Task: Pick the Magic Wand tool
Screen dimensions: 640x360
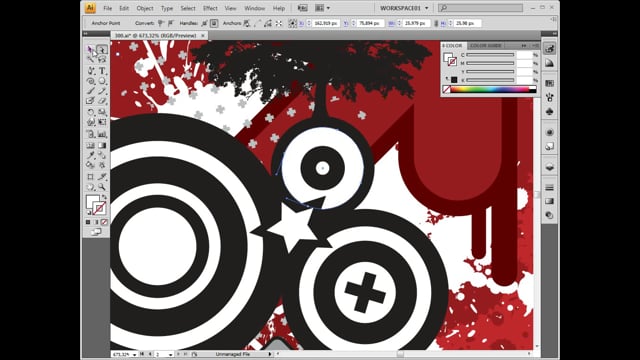Action: pyautogui.click(x=90, y=60)
